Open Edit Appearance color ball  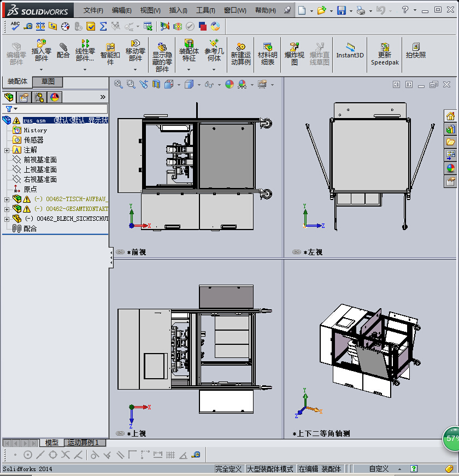[x=229, y=84]
